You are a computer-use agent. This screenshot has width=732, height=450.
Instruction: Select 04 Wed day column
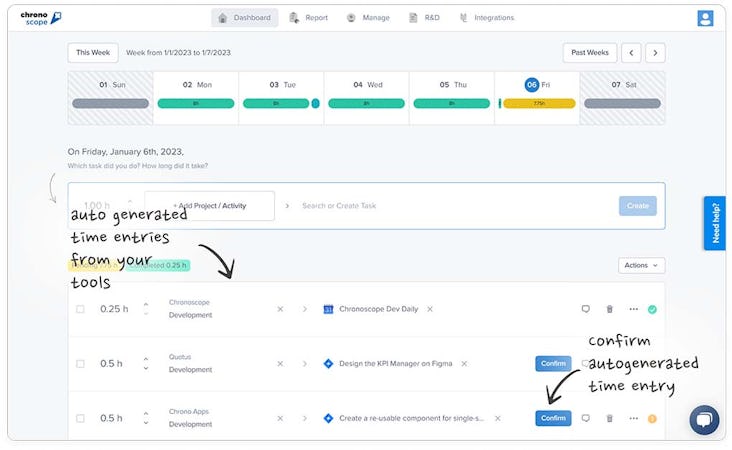point(366,98)
